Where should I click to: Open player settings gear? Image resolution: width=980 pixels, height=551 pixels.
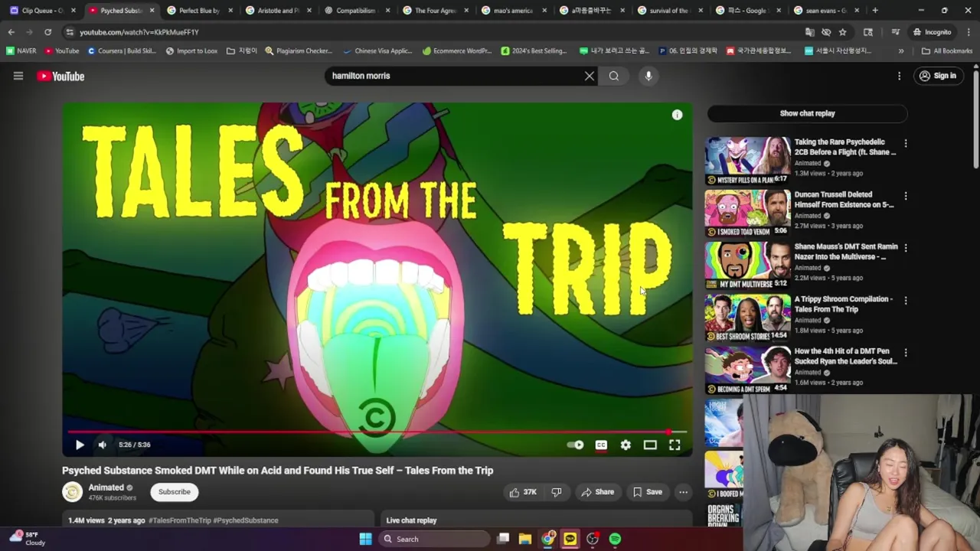626,445
